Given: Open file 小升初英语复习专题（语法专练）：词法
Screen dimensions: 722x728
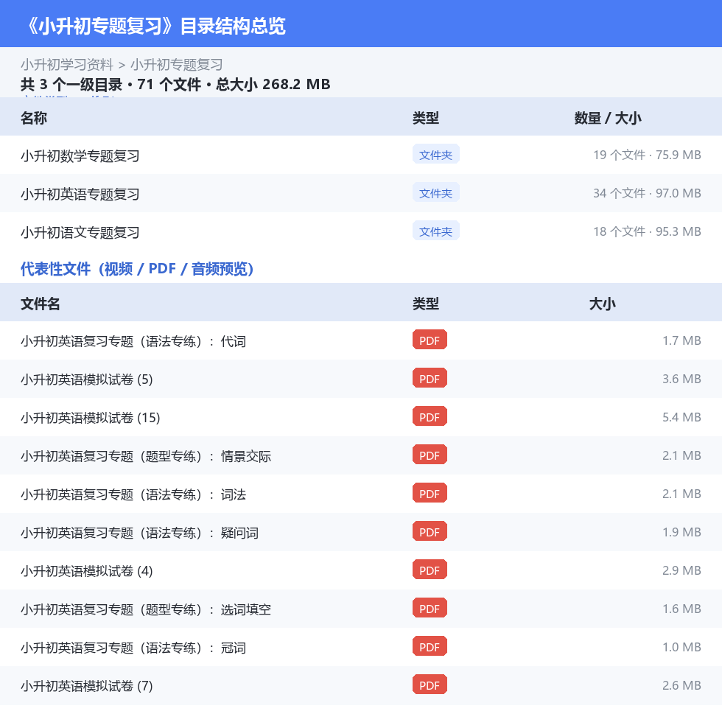Looking at the screenshot, I should pos(133,494).
